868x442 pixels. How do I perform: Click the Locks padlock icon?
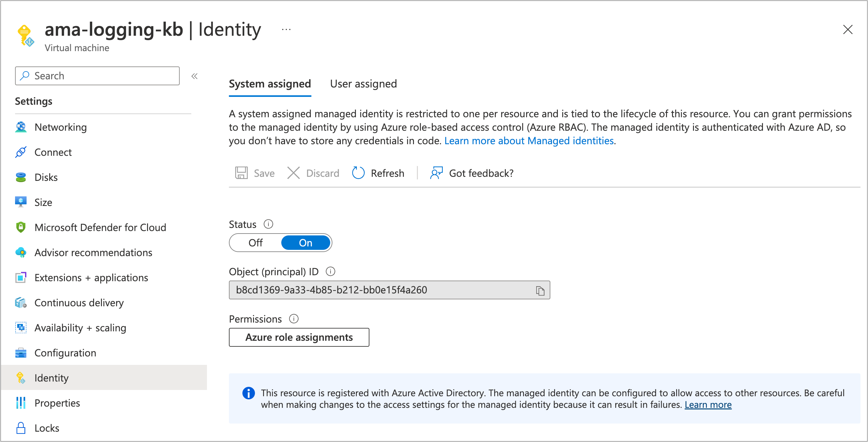(21, 428)
